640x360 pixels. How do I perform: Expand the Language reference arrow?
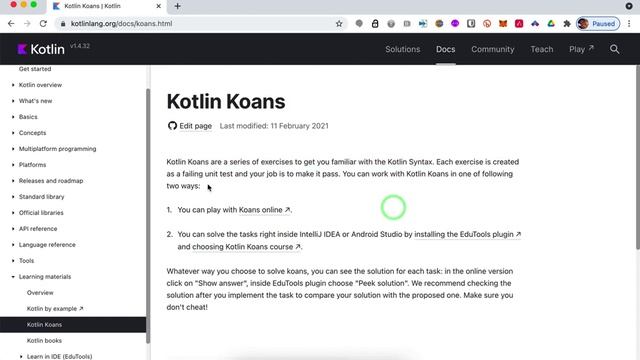[13, 244]
